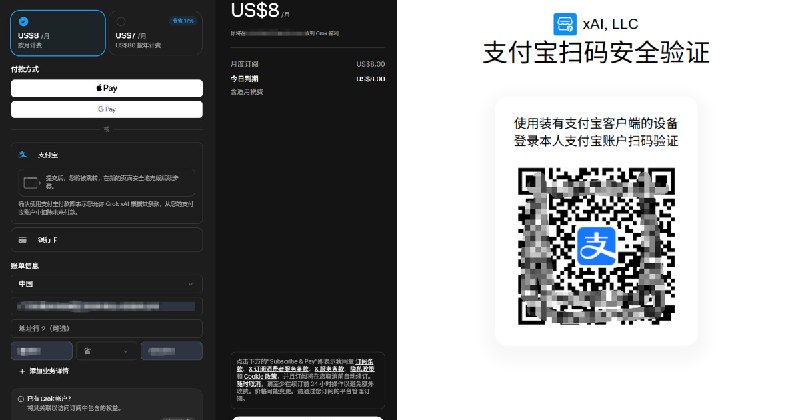This screenshot has height=420, width=800.
Task: Open the country dropdown showing 中国
Action: (x=107, y=284)
